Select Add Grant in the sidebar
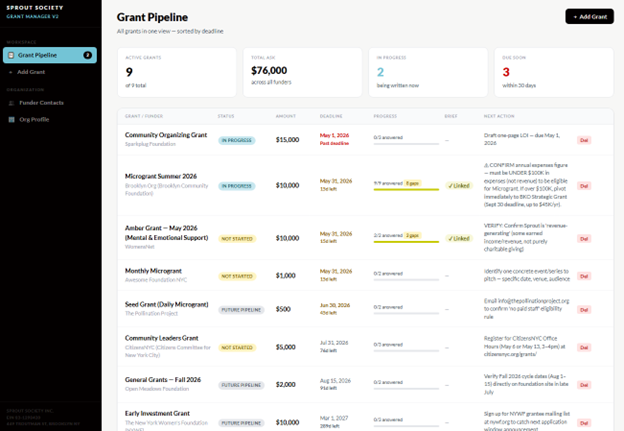The width and height of the screenshot is (624, 431). (x=31, y=72)
